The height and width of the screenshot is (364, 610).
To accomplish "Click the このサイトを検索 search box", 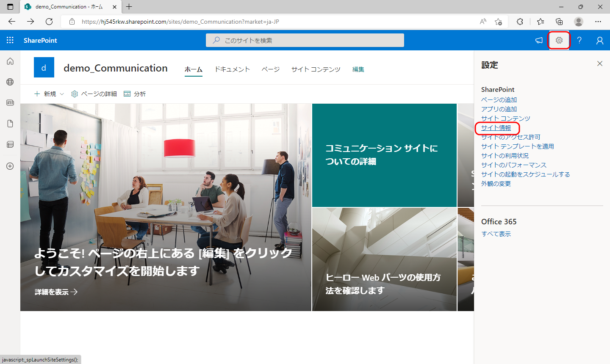I will 305,40.
